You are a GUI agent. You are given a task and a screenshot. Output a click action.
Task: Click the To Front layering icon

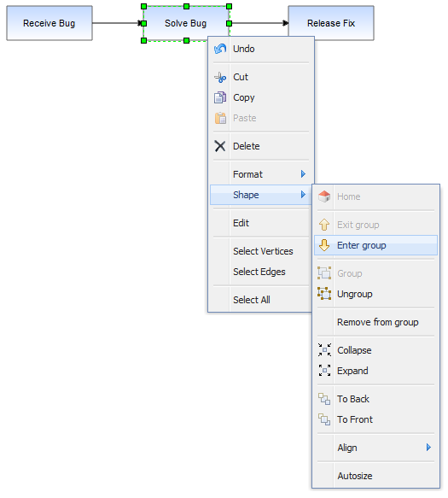tap(324, 419)
